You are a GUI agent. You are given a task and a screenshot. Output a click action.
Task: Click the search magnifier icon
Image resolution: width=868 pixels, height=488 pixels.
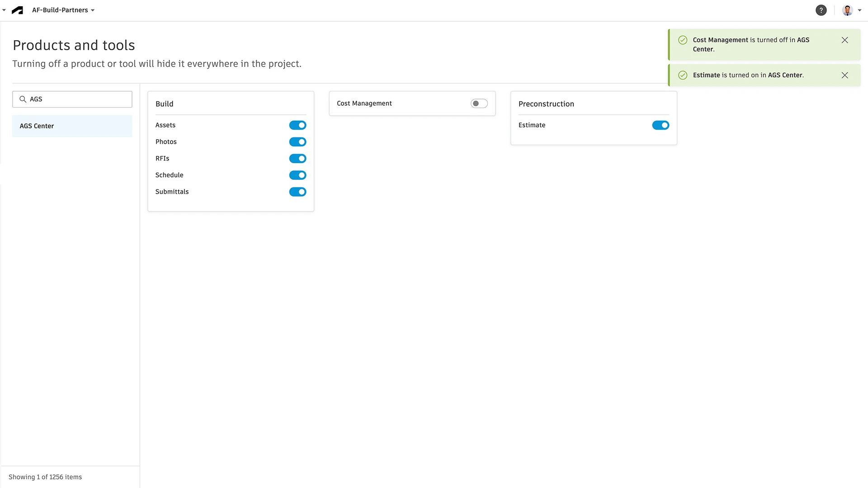pyautogui.click(x=23, y=99)
